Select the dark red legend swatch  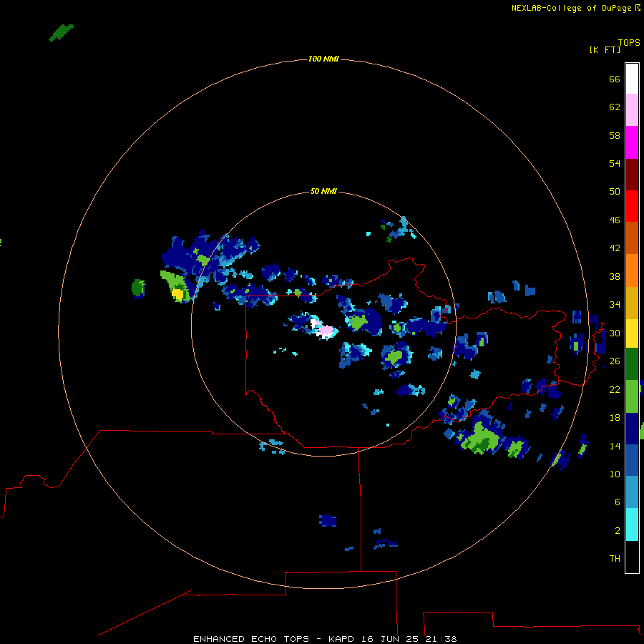pyautogui.click(x=632, y=174)
